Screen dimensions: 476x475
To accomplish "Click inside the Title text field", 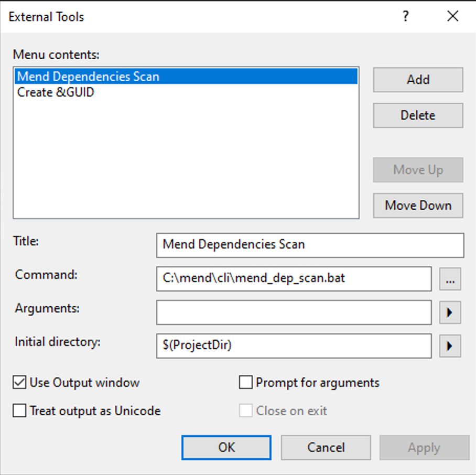I will coord(309,245).
